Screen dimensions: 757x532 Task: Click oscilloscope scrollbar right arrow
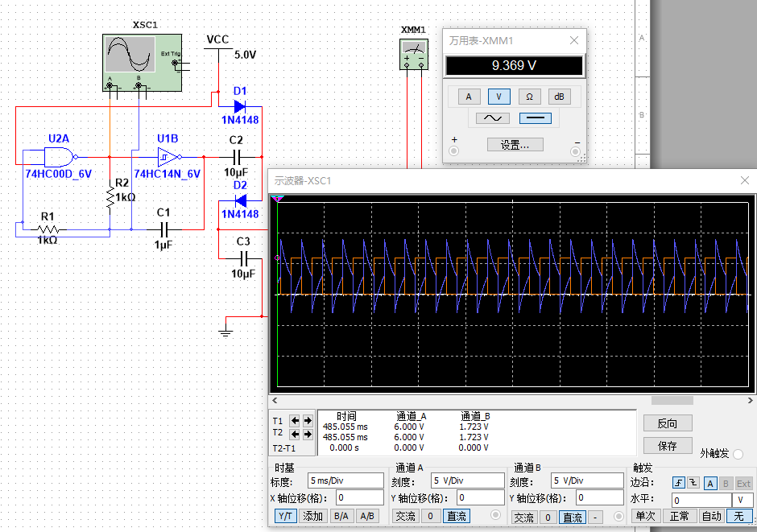click(x=750, y=400)
